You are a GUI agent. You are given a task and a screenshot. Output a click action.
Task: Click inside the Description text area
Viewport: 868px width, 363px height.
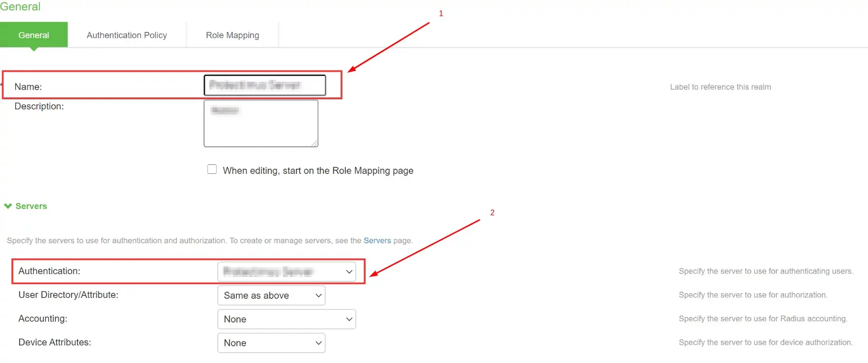[261, 123]
